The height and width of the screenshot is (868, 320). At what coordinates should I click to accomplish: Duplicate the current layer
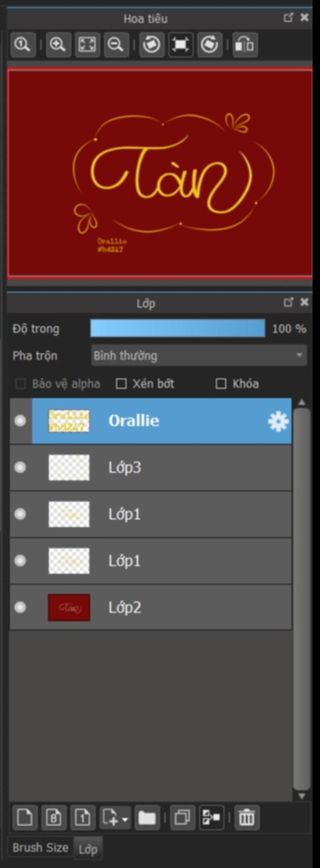point(182,817)
